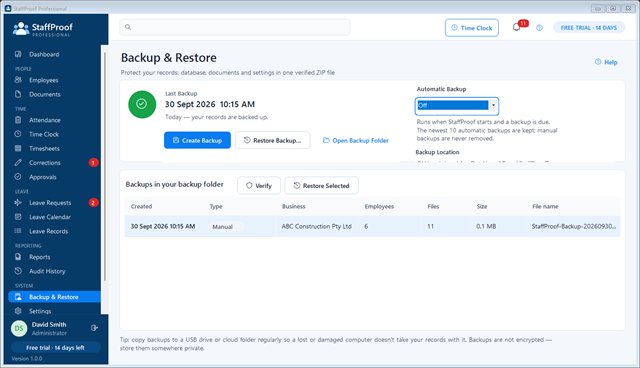The width and height of the screenshot is (640, 368).
Task: Open Dashboard from the sidebar
Action: [44, 54]
